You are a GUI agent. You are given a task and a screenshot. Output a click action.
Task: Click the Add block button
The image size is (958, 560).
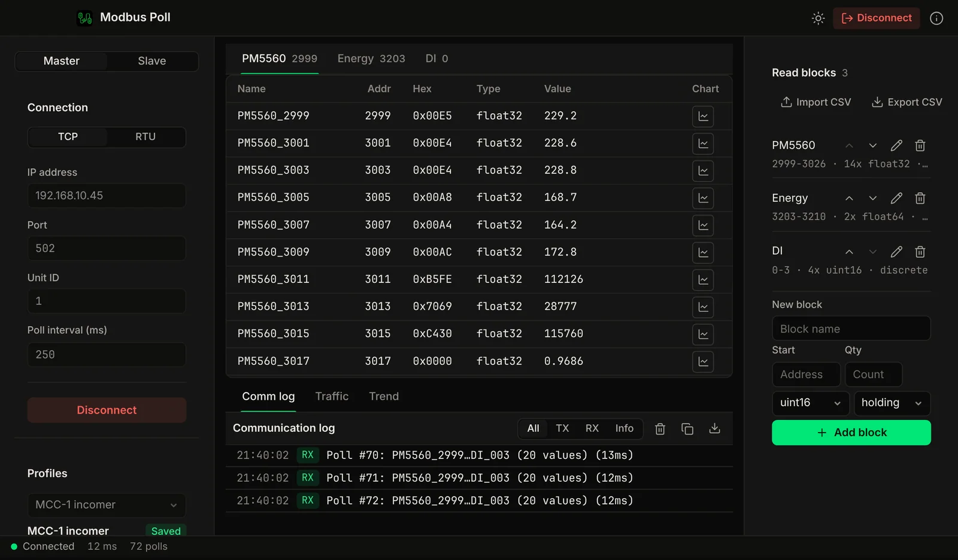coord(851,433)
